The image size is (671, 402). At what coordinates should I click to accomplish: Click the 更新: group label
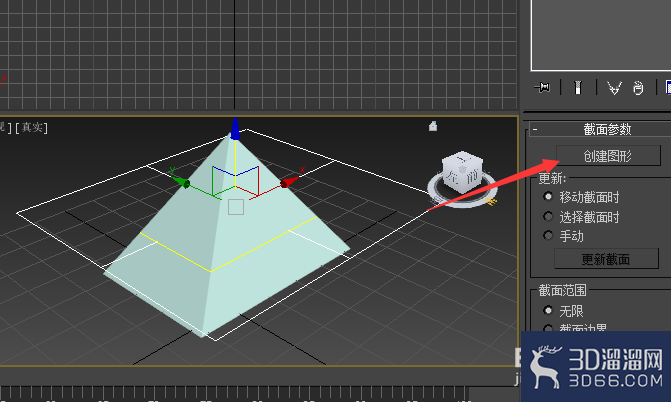tap(552, 178)
